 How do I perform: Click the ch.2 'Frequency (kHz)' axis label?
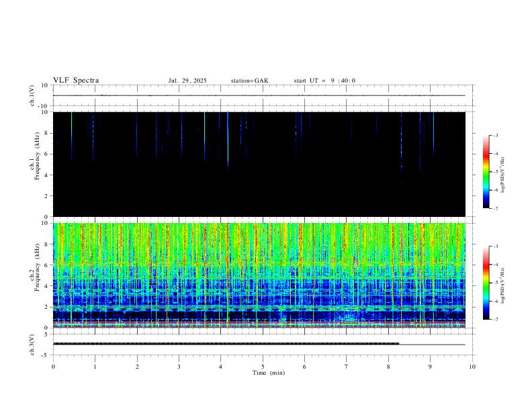click(x=38, y=267)
